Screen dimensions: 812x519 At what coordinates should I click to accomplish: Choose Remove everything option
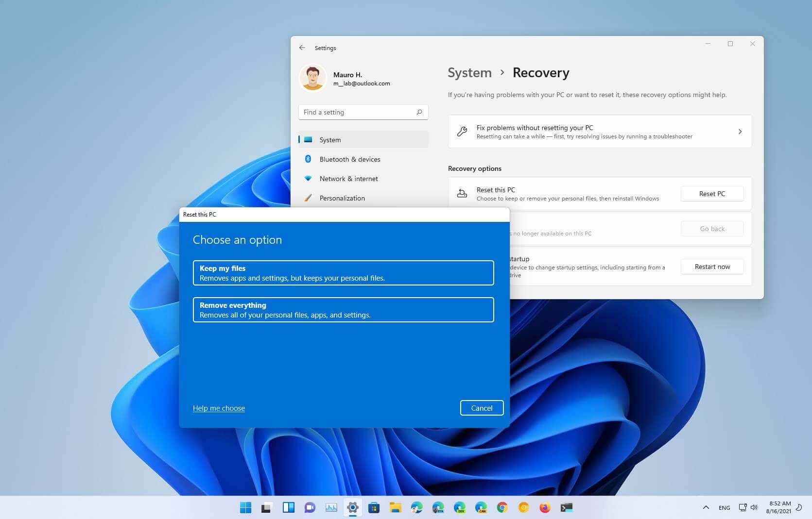(x=343, y=310)
